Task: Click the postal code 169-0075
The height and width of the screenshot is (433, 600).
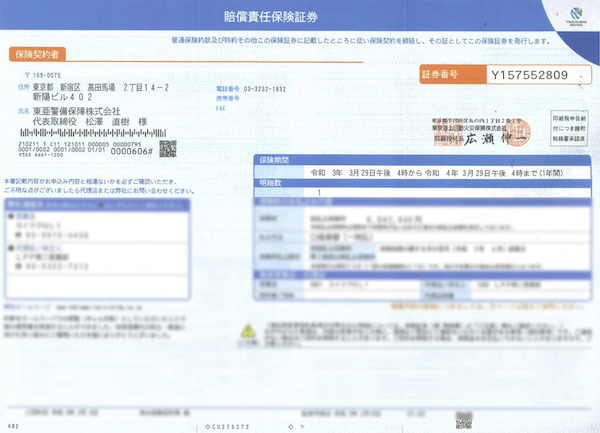Action: coord(47,75)
